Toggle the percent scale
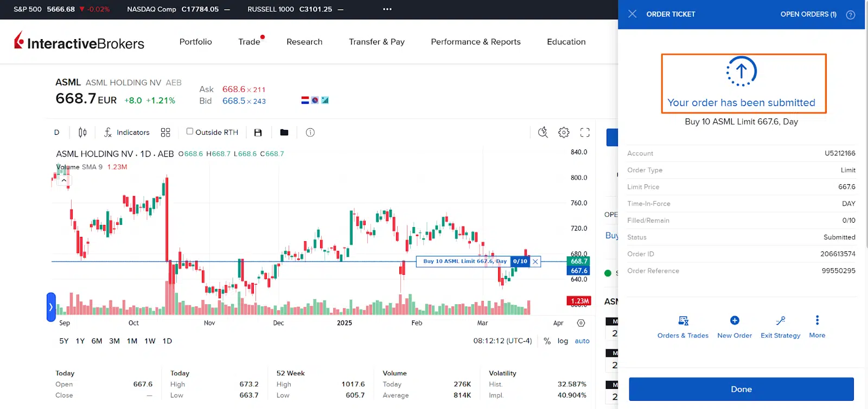The width and height of the screenshot is (868, 409). pyautogui.click(x=547, y=341)
